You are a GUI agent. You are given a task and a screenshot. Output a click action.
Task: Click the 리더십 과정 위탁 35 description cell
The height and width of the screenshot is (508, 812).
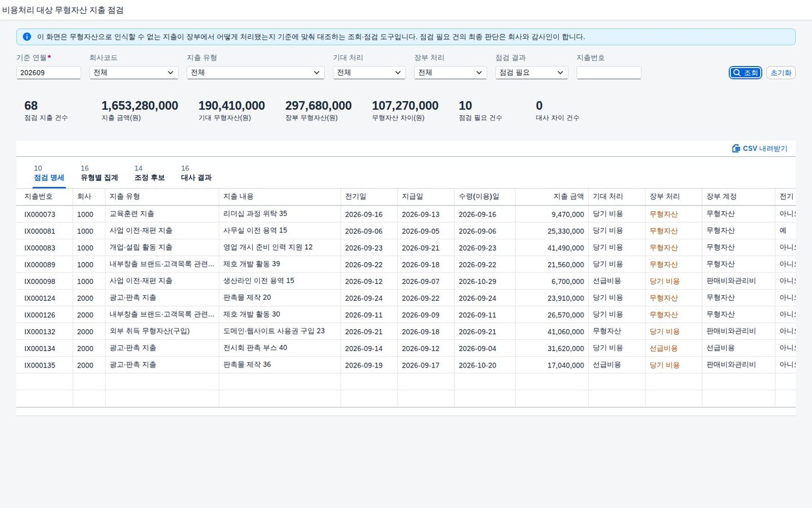[280, 214]
